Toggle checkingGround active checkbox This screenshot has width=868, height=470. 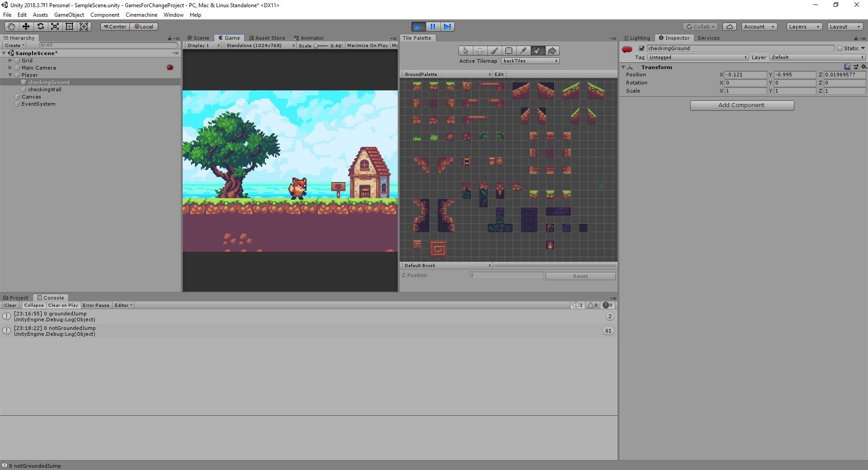click(642, 48)
